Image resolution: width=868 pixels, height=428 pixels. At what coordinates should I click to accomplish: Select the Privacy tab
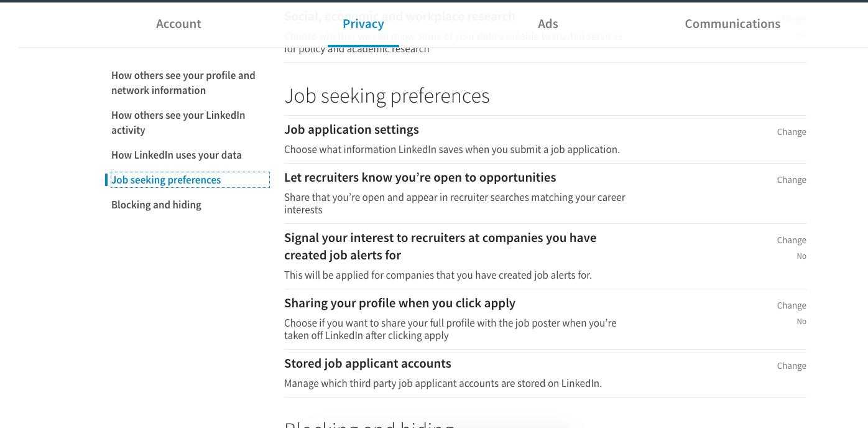[363, 24]
